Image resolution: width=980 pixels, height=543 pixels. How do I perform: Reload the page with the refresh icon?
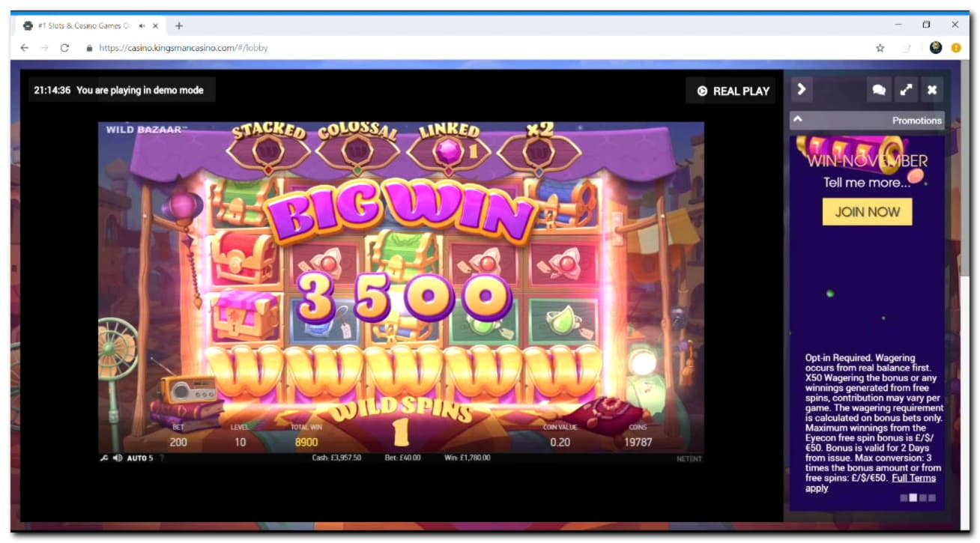tap(64, 47)
